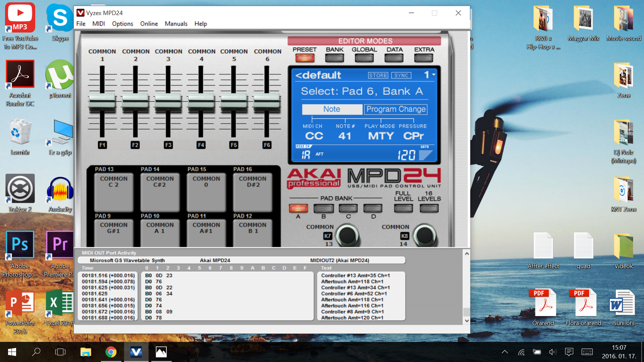Image resolution: width=644 pixels, height=362 pixels.
Task: Click PAD 14 (C#2)
Action: (x=160, y=192)
